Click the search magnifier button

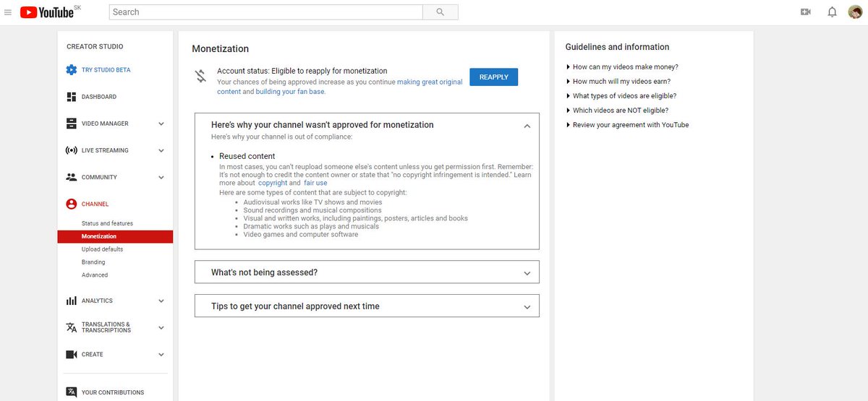441,12
